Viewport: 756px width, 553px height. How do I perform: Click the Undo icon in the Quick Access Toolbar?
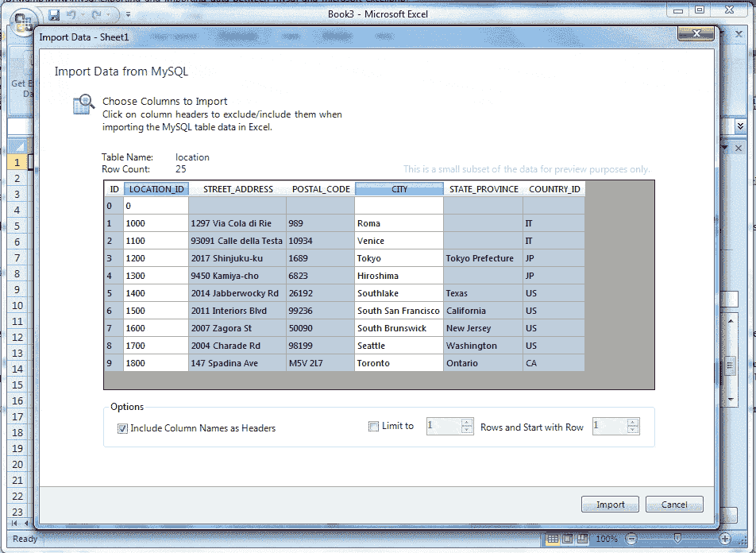pyautogui.click(x=71, y=14)
